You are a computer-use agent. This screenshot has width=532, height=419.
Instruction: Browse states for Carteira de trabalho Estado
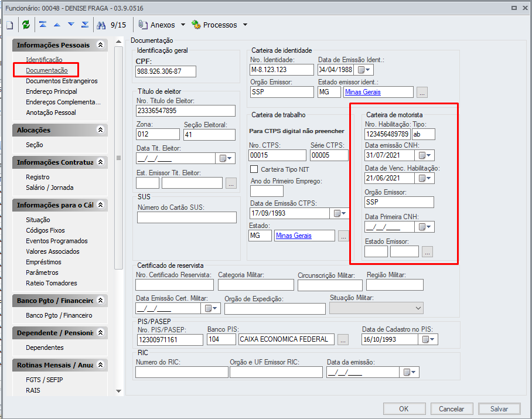(343, 236)
